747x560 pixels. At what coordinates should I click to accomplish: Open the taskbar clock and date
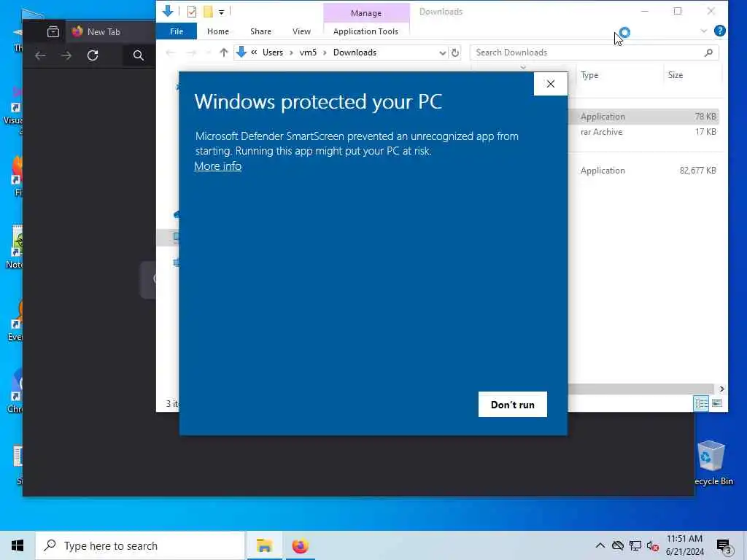click(x=684, y=545)
